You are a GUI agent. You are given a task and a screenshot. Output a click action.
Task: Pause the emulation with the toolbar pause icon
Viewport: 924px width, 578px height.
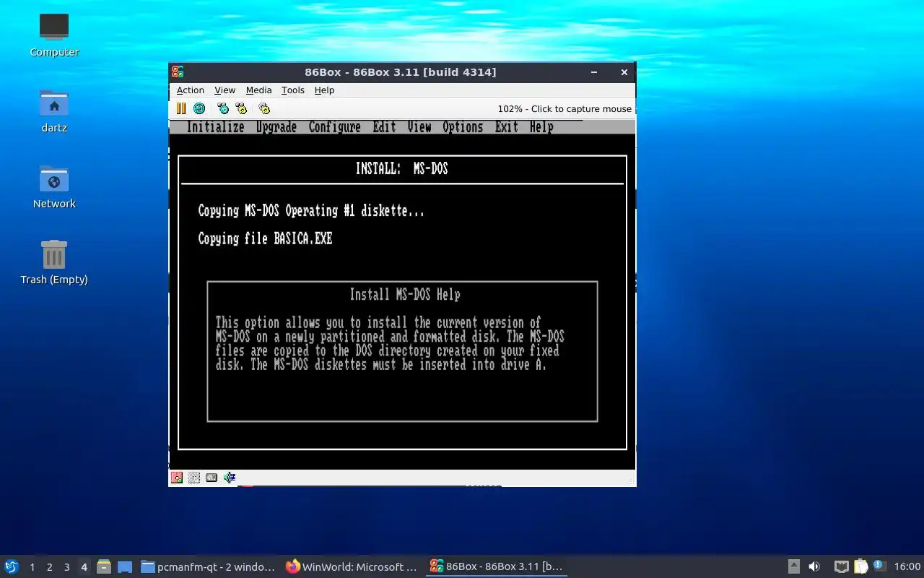click(181, 108)
